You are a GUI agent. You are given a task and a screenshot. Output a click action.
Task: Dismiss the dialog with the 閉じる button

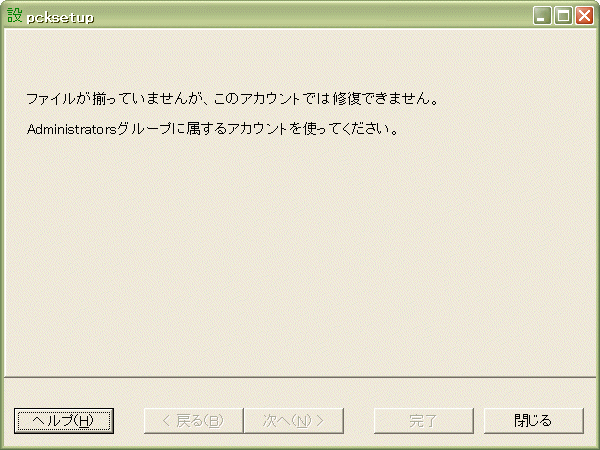(x=534, y=421)
